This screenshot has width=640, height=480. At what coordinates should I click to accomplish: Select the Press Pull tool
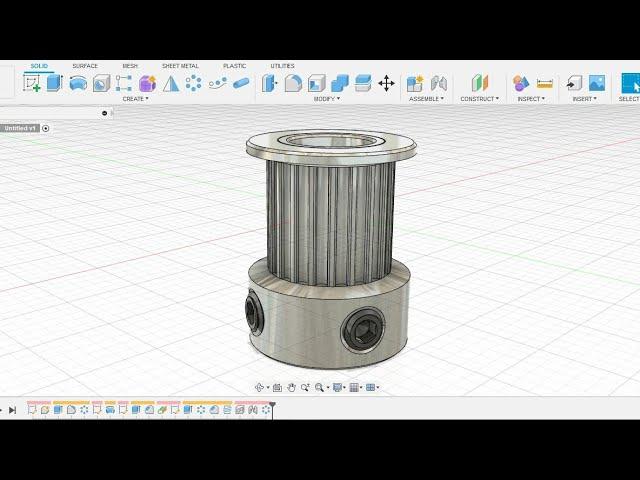pos(269,83)
